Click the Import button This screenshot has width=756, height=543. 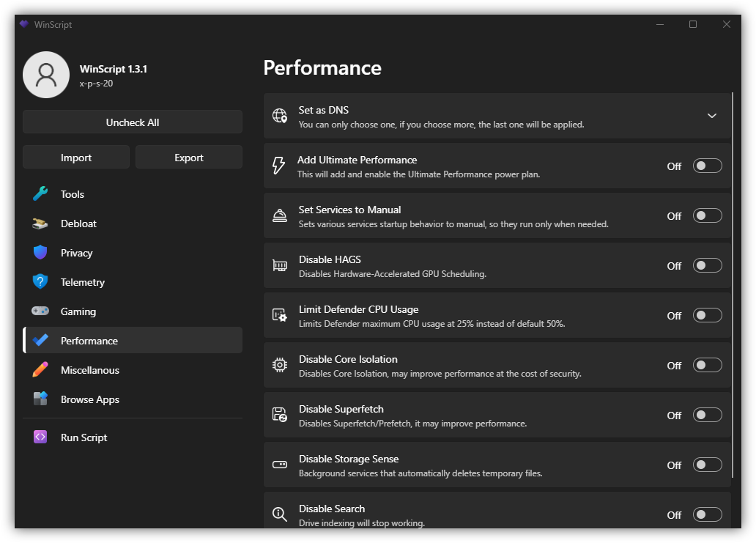click(76, 158)
